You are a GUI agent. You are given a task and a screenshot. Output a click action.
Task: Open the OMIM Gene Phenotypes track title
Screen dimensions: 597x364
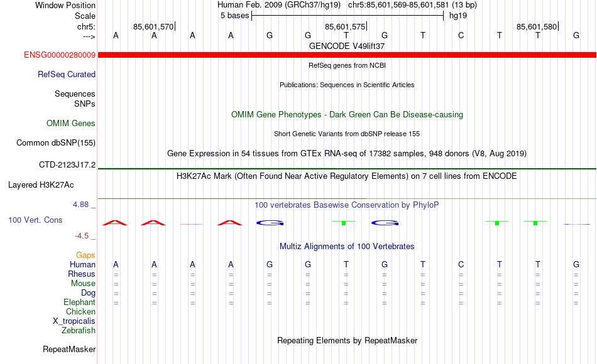347,114
